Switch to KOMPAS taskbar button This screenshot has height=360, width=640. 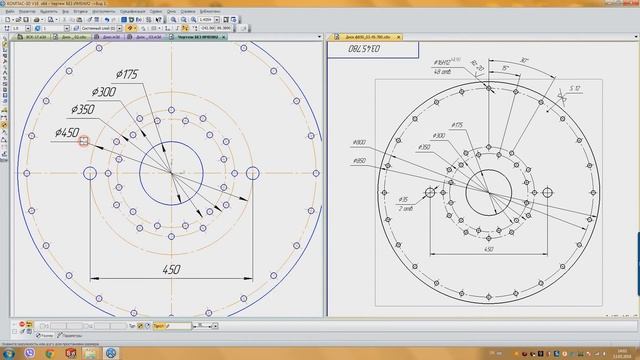pos(111,353)
